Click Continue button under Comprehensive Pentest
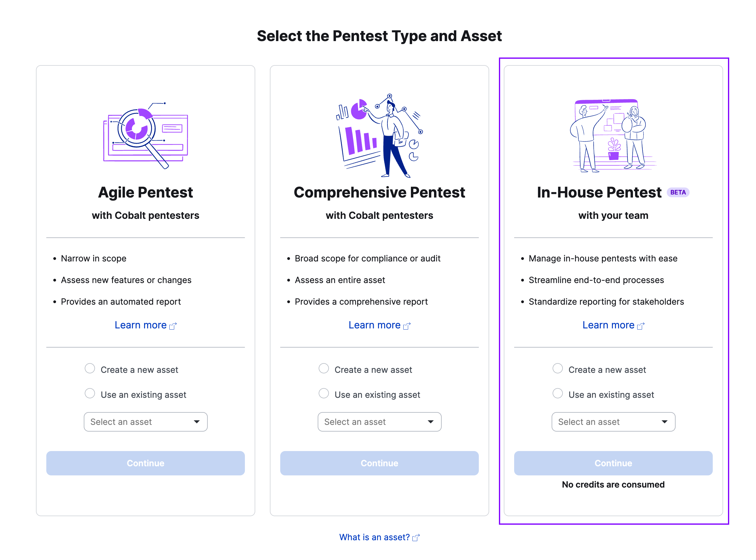The height and width of the screenshot is (560, 756). point(379,463)
